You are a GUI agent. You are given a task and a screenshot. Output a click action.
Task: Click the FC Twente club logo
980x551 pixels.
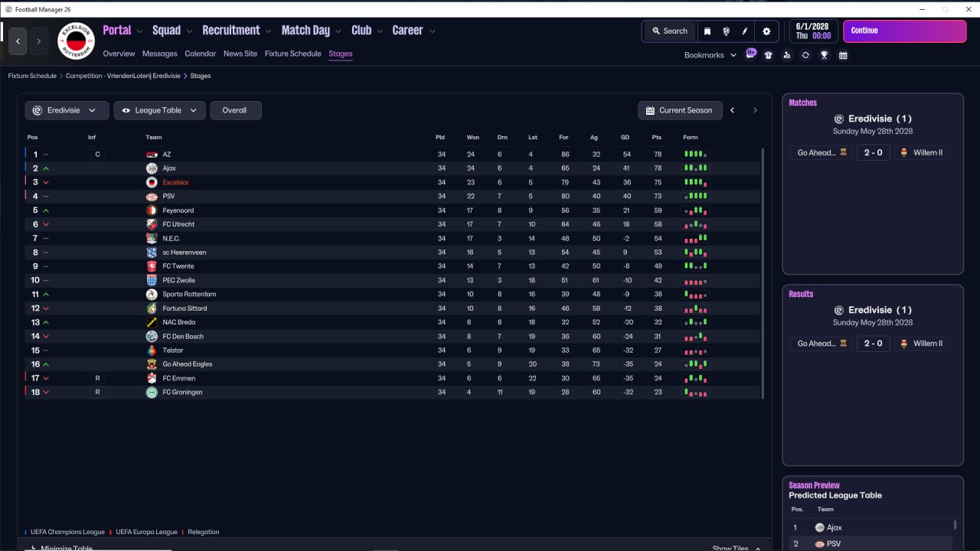click(152, 266)
